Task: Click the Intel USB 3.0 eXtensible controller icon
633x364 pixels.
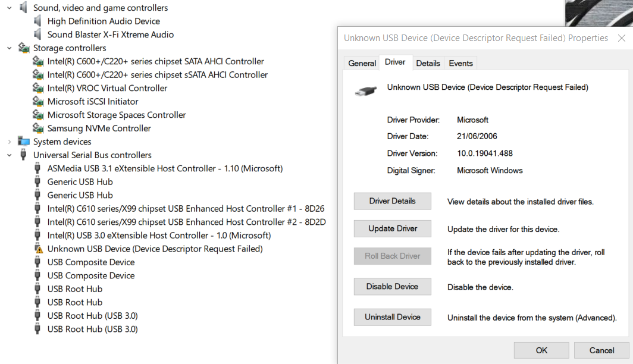Action: pyautogui.click(x=37, y=235)
